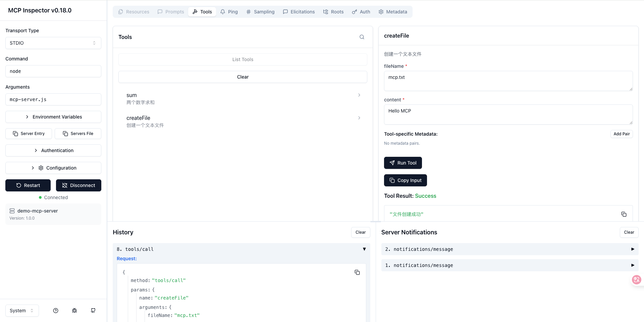Open the bug report icon
Image resolution: width=644 pixels, height=322 pixels.
click(x=74, y=311)
